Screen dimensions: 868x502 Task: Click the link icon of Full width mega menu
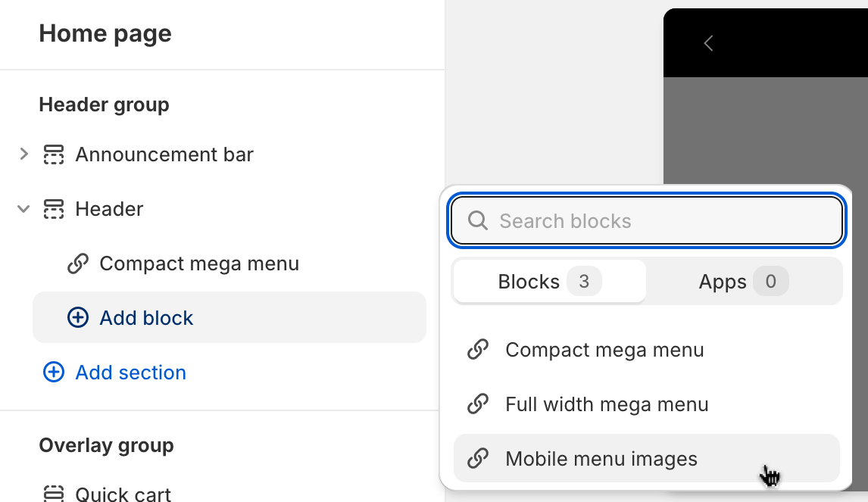478,404
